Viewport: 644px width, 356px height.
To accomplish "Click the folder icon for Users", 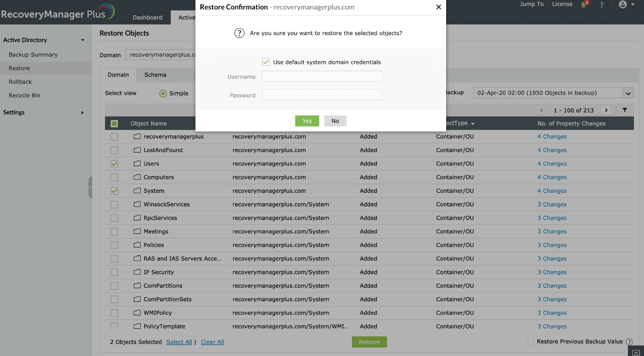I will pos(137,164).
